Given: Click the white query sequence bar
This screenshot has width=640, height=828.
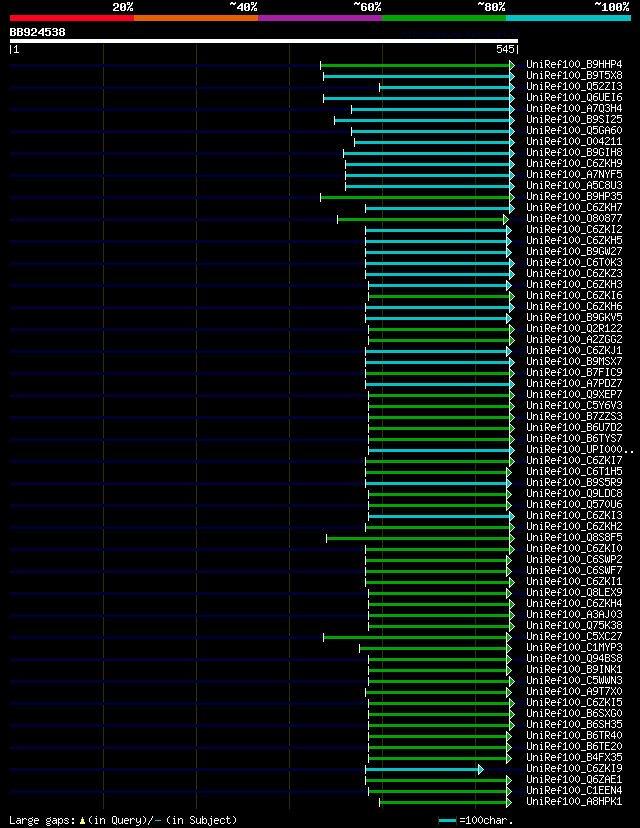Looking at the screenshot, I should tap(263, 41).
